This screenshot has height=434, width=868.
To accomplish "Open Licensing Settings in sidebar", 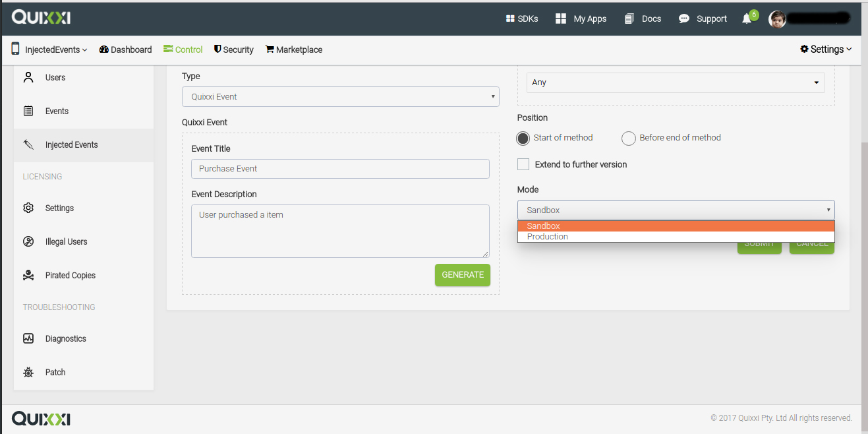I will [84, 208].
